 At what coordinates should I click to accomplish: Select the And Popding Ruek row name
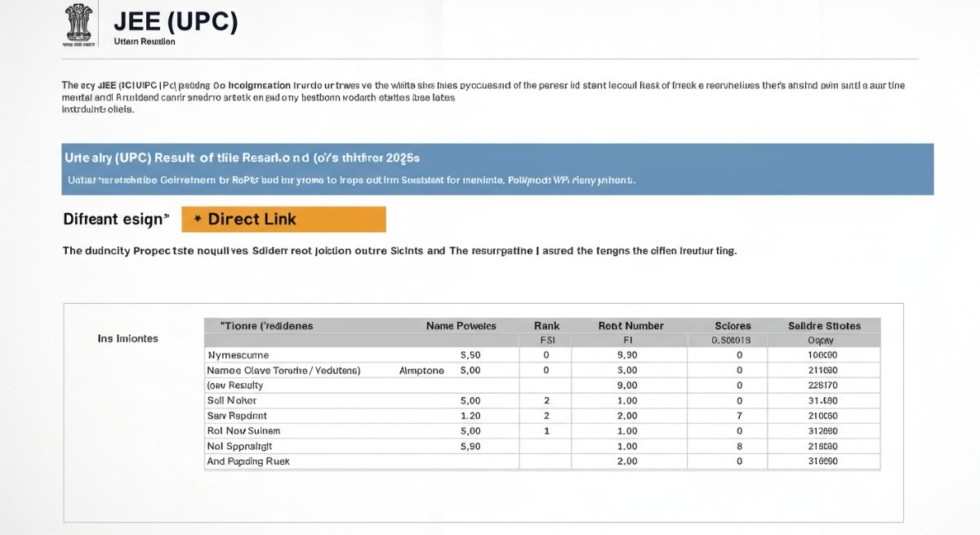248,461
